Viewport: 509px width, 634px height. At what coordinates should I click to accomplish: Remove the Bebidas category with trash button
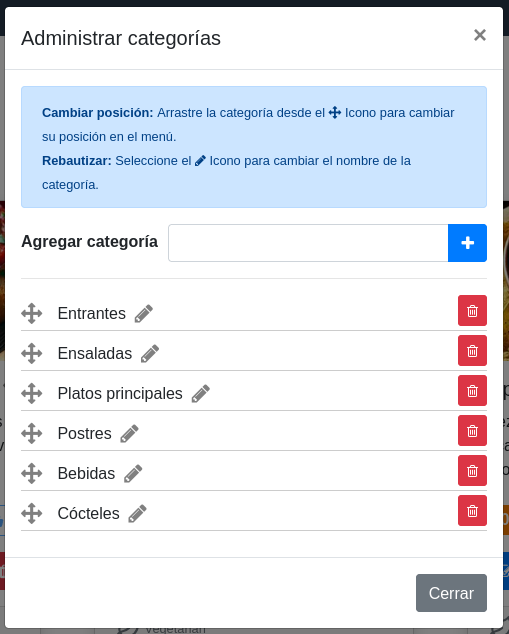(x=472, y=471)
